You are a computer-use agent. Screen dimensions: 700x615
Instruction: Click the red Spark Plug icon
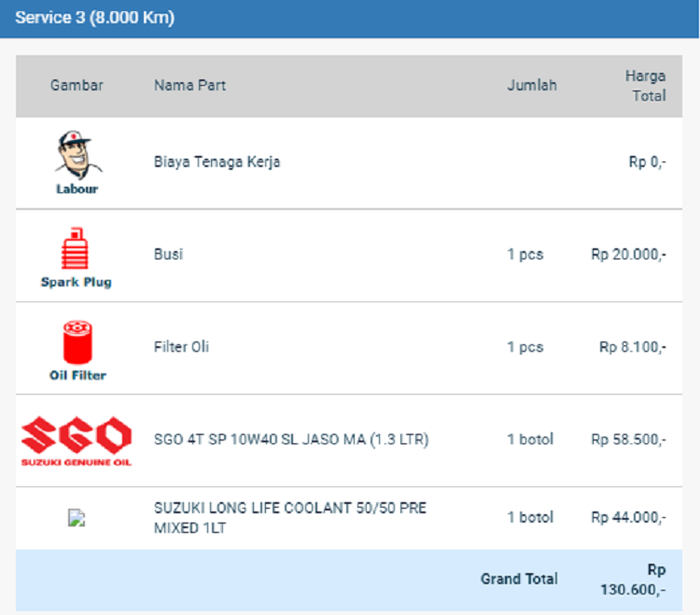click(76, 255)
